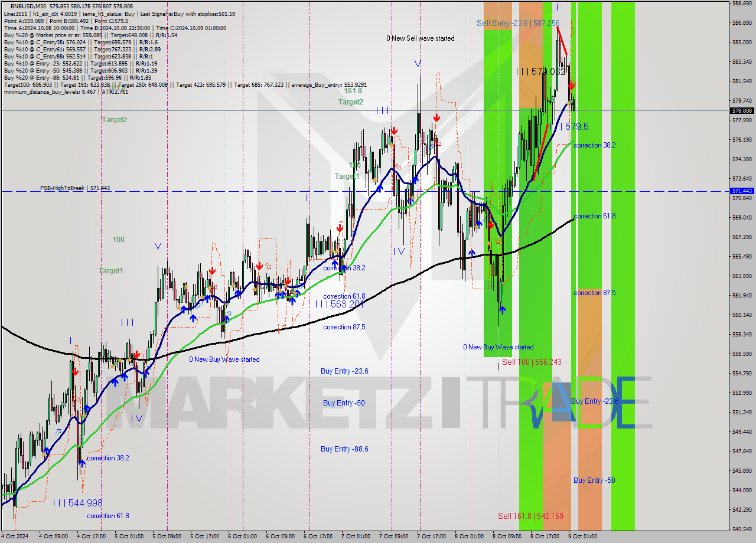756x543 pixels.
Task: Click the 'I I I 563.201' wave label
Action: click(x=339, y=304)
